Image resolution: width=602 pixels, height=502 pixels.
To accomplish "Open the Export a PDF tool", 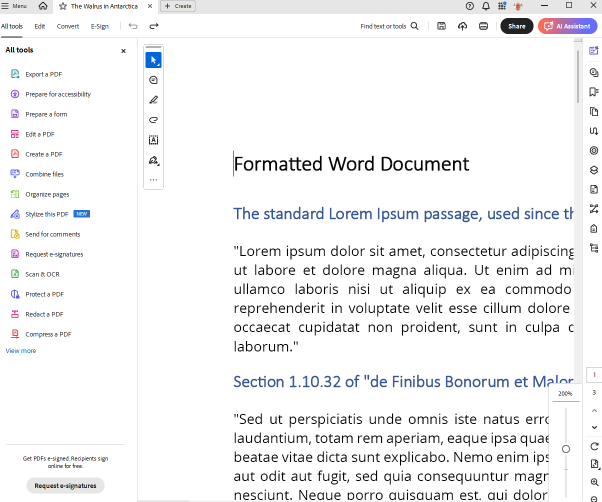I will pyautogui.click(x=36, y=74).
